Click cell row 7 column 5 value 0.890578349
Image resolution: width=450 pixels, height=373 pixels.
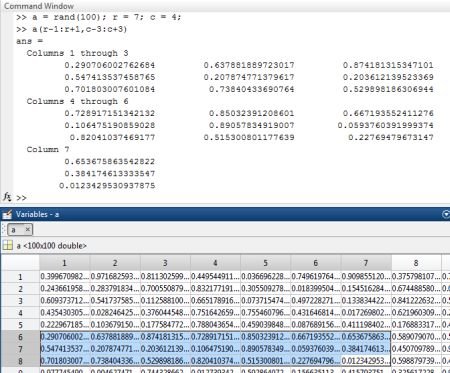(265, 349)
